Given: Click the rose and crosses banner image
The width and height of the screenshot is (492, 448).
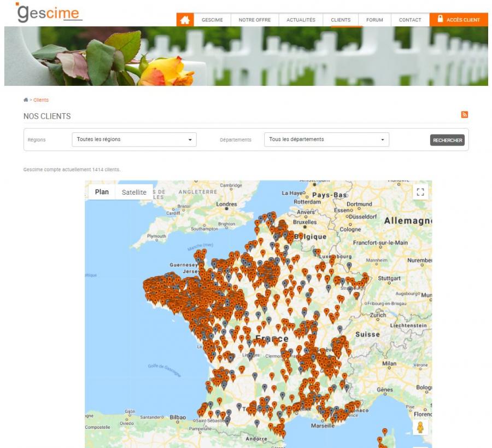Looking at the screenshot, I should tap(247, 56).
